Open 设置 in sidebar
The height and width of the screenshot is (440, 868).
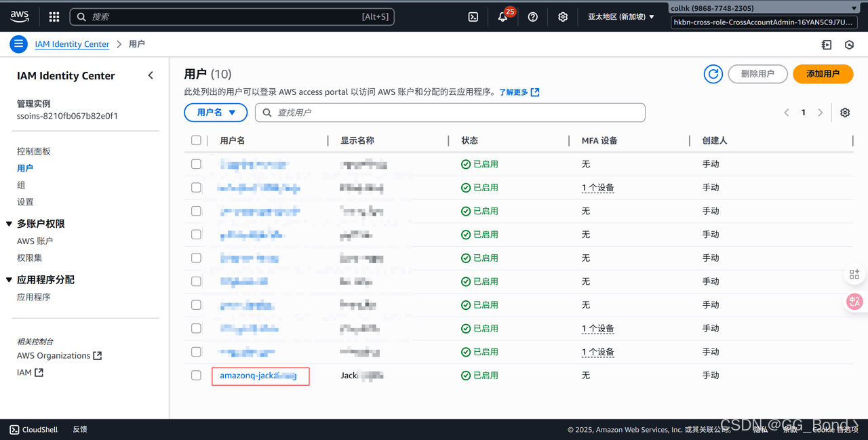coord(25,202)
